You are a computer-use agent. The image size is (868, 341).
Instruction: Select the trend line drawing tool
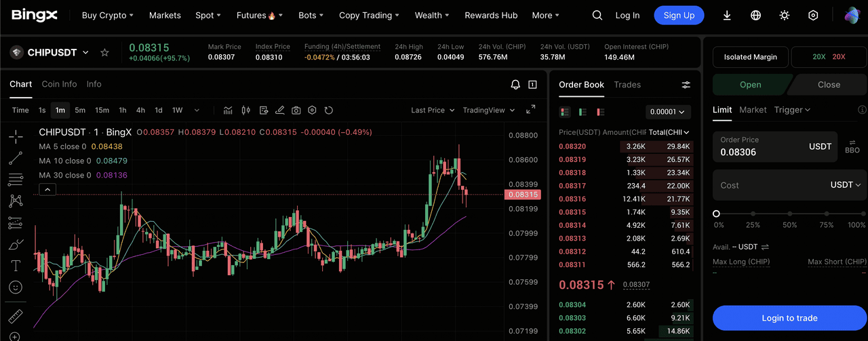tap(15, 158)
